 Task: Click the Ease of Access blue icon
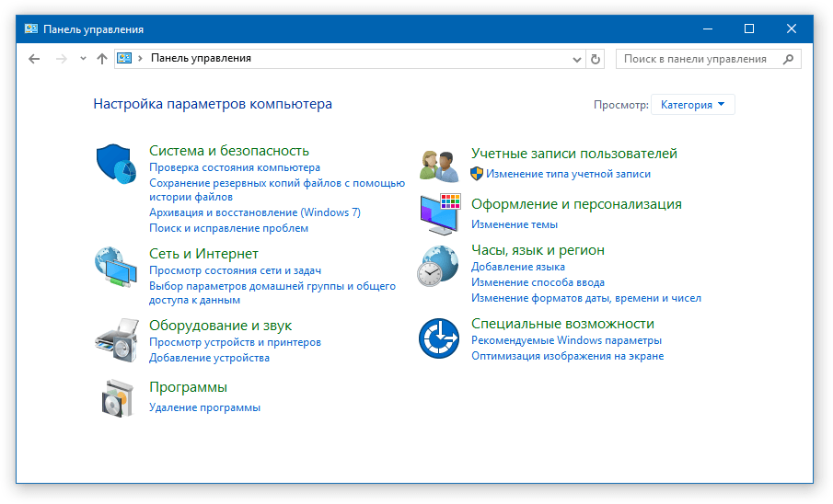439,338
